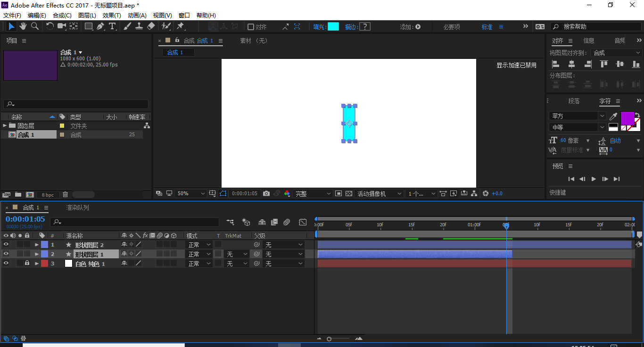Select the Hand tool
Viewport: 644px width, 347px height.
[23, 26]
